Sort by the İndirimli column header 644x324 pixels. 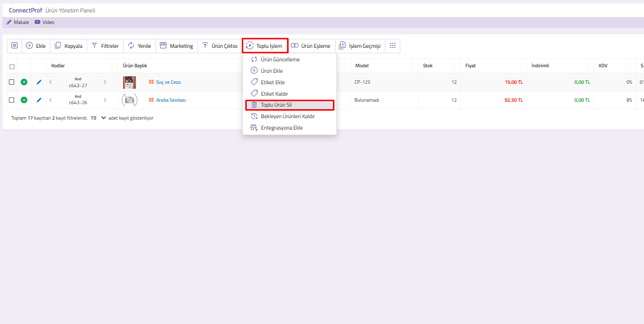coord(560,66)
